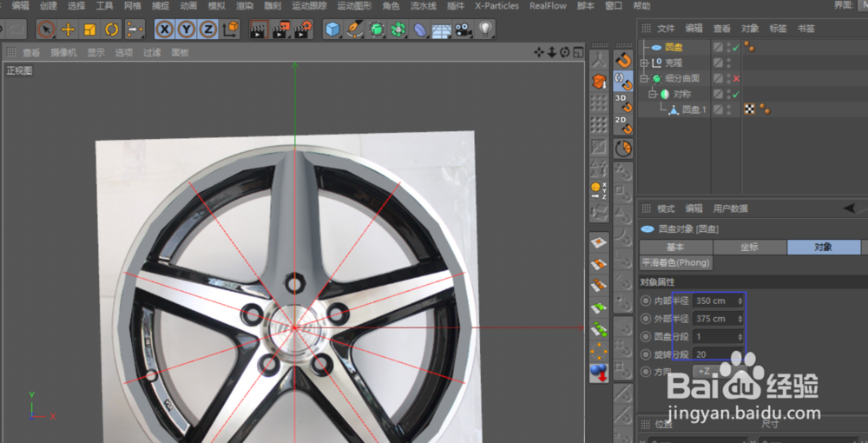Click the blue spheres red arrow icon
Screen dimensions: 868x443
[599, 372]
